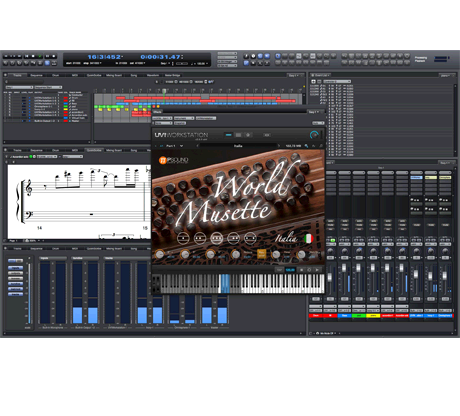Click the blue highlighted keys on the UVI keyboard
The width and height of the screenshot is (460, 416).
click(225, 284)
